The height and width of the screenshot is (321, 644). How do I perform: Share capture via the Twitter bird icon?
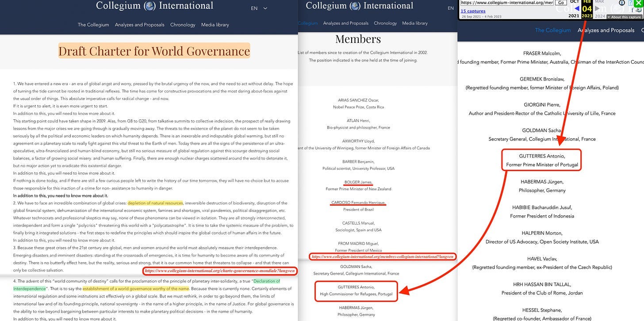point(639,10)
